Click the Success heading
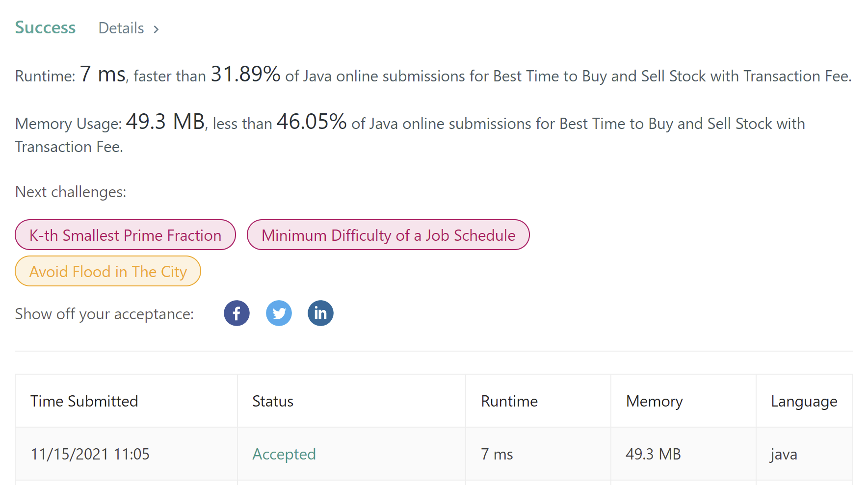The height and width of the screenshot is (485, 868). click(45, 28)
